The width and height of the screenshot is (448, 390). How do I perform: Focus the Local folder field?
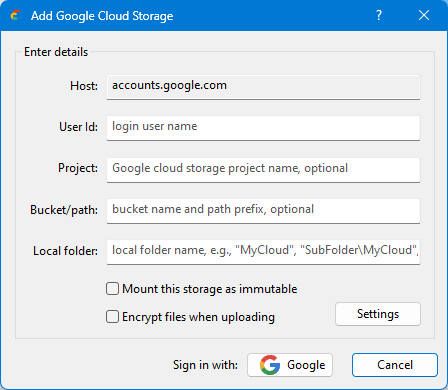(x=263, y=252)
